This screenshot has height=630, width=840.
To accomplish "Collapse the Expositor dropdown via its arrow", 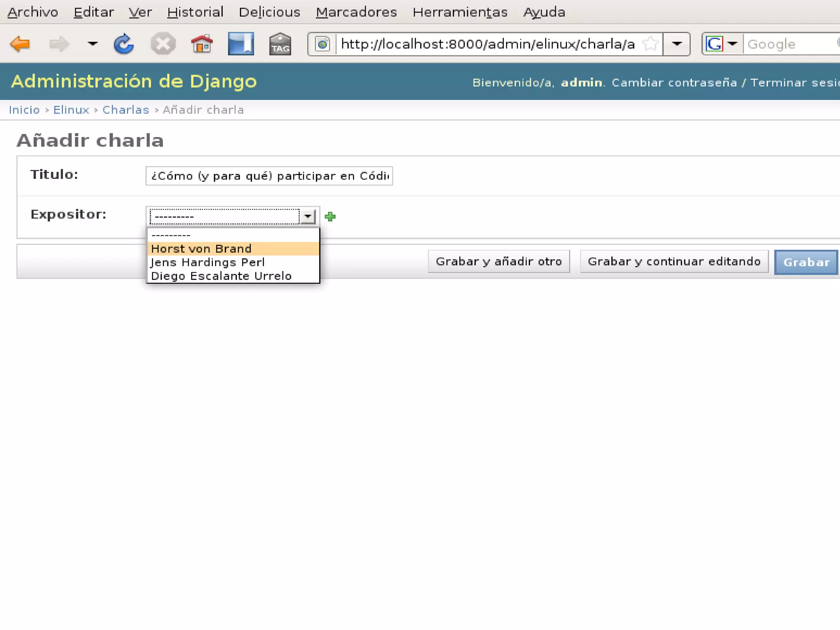I will [308, 216].
